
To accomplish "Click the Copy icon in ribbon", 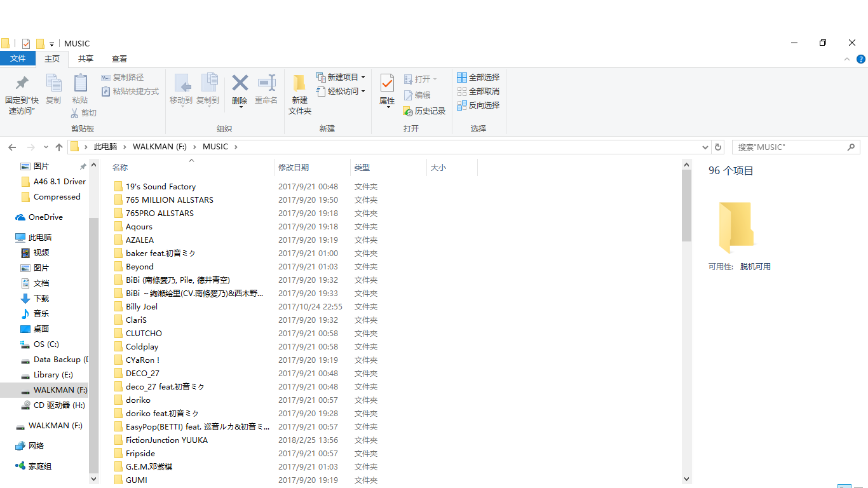I will tap(53, 83).
